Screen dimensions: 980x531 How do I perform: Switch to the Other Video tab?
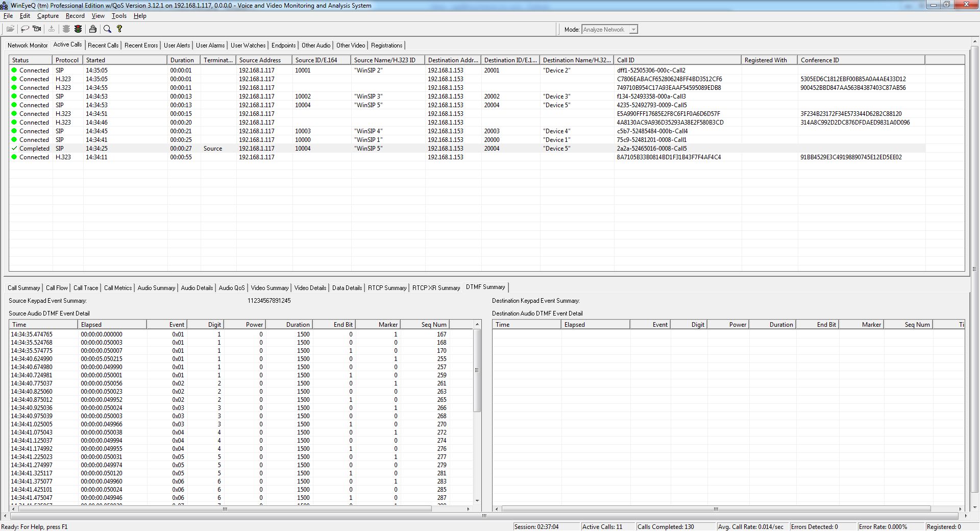[351, 45]
